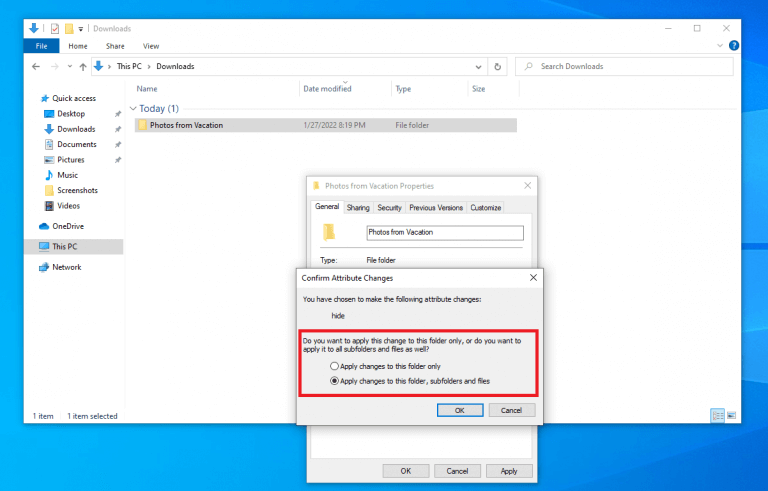Go up one folder level
This screenshot has width=768, height=491.
pos(83,67)
